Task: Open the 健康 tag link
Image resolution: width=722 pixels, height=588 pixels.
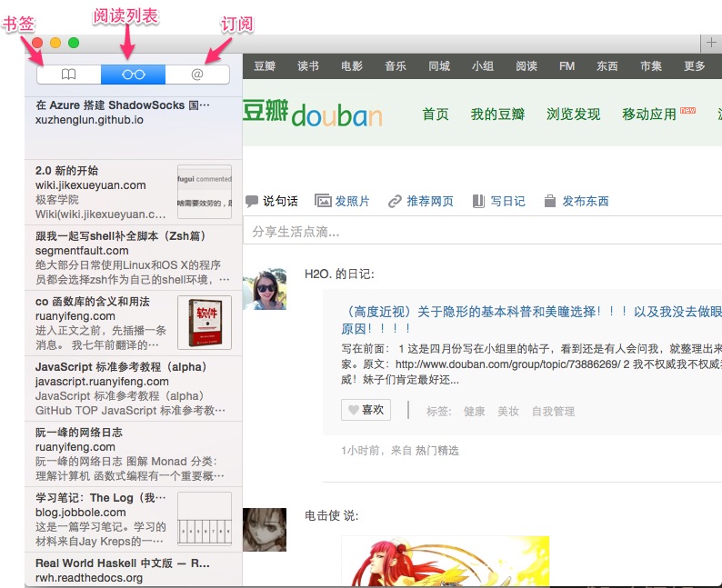Action: [x=474, y=412]
